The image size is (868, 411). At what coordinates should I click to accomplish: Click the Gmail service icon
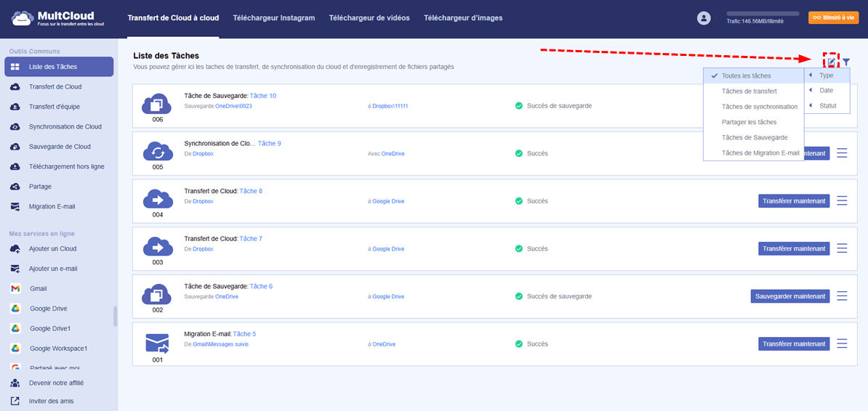[15, 288]
